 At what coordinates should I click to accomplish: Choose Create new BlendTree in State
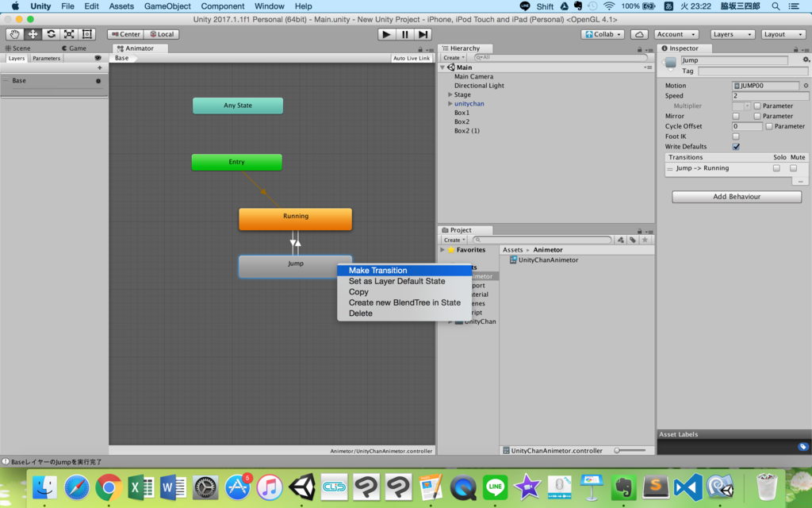404,302
